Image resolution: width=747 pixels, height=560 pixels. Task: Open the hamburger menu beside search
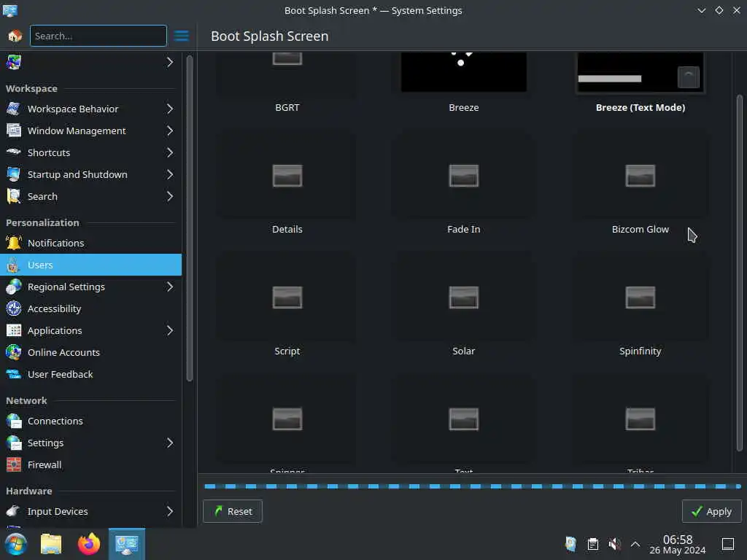coord(181,36)
